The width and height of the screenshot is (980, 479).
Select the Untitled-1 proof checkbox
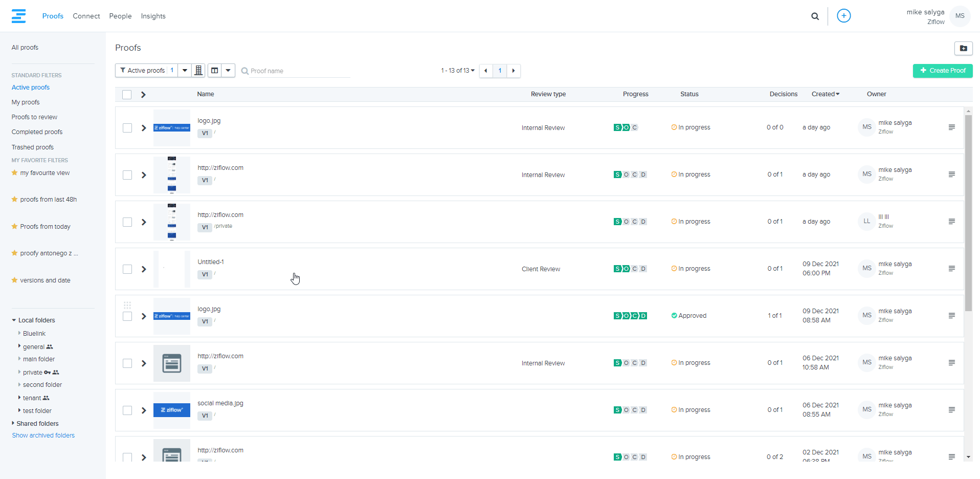pyautogui.click(x=127, y=269)
